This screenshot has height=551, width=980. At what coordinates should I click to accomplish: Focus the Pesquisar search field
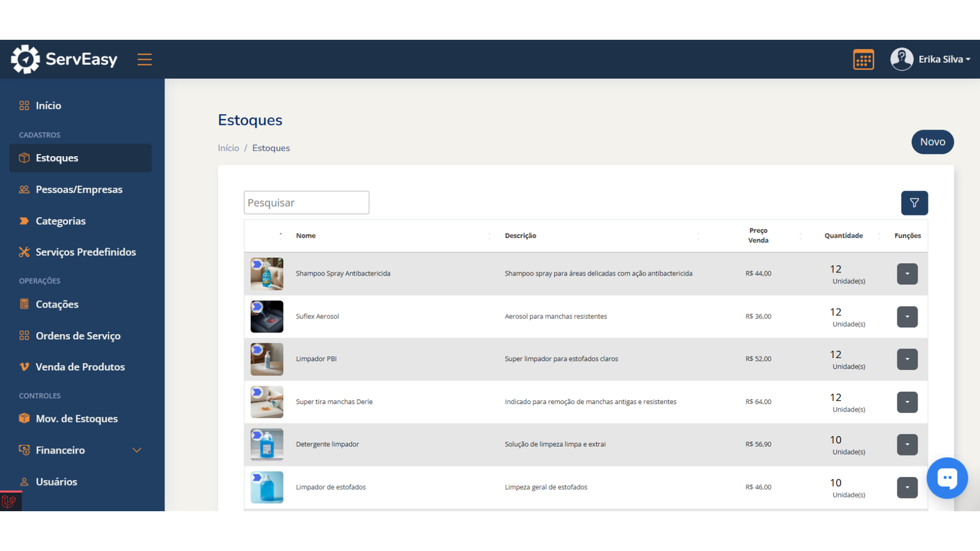[x=306, y=203]
